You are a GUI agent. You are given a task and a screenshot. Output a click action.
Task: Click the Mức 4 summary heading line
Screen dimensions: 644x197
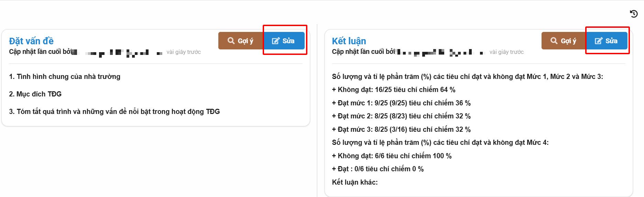(440, 142)
